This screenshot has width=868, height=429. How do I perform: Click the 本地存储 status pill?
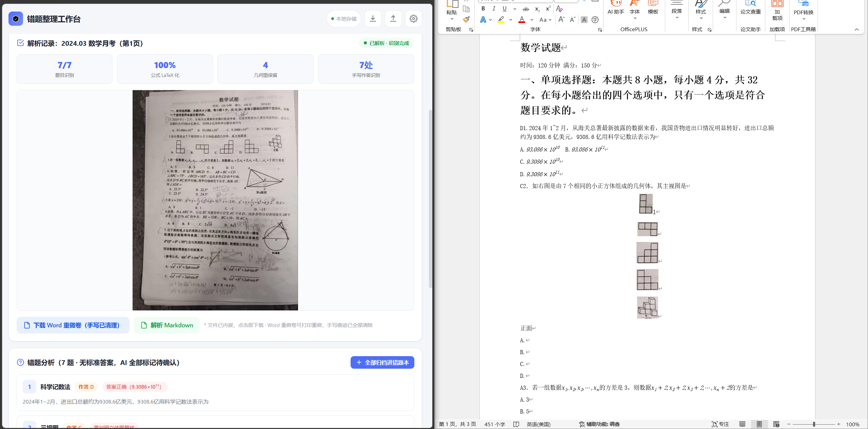coord(344,19)
